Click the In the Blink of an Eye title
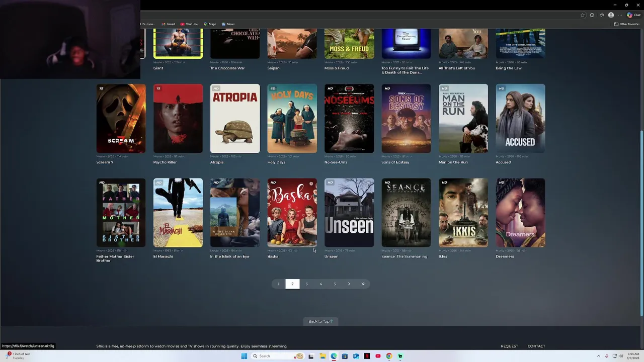The height and width of the screenshot is (362, 644). [229, 256]
